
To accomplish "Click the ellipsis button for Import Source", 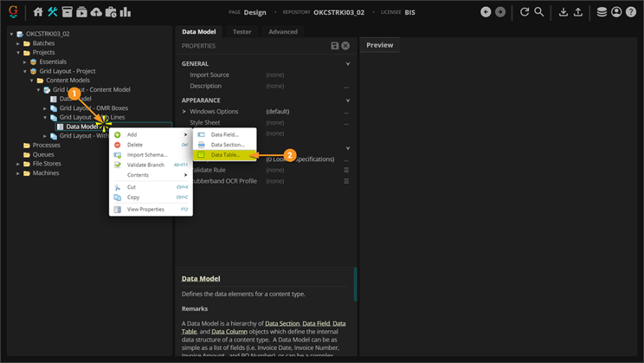I will (x=346, y=74).
